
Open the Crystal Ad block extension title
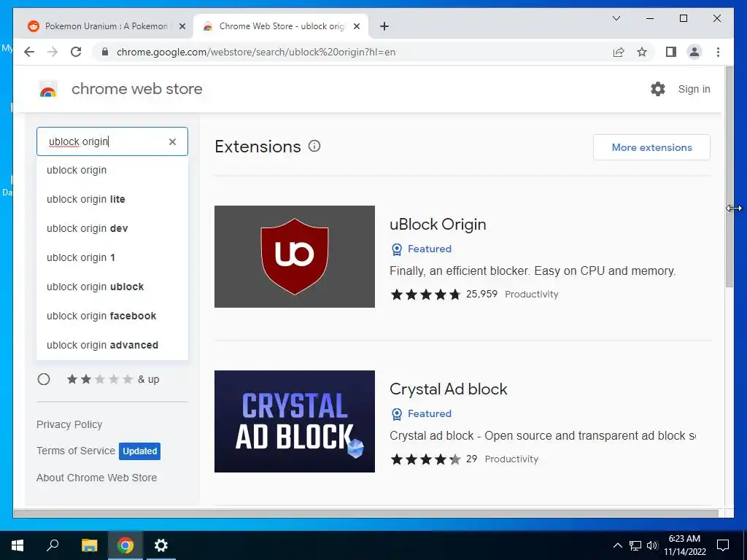449,389
